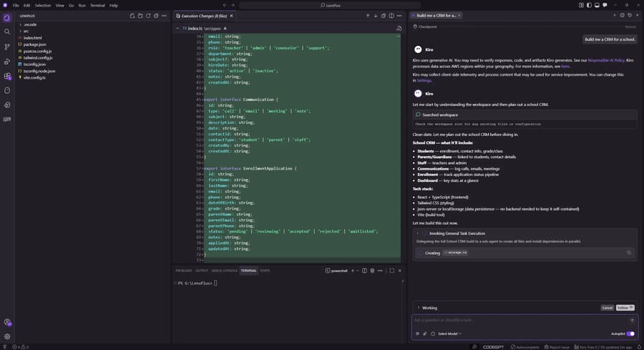
Task: Expand the Working status row
Action: 419,308
